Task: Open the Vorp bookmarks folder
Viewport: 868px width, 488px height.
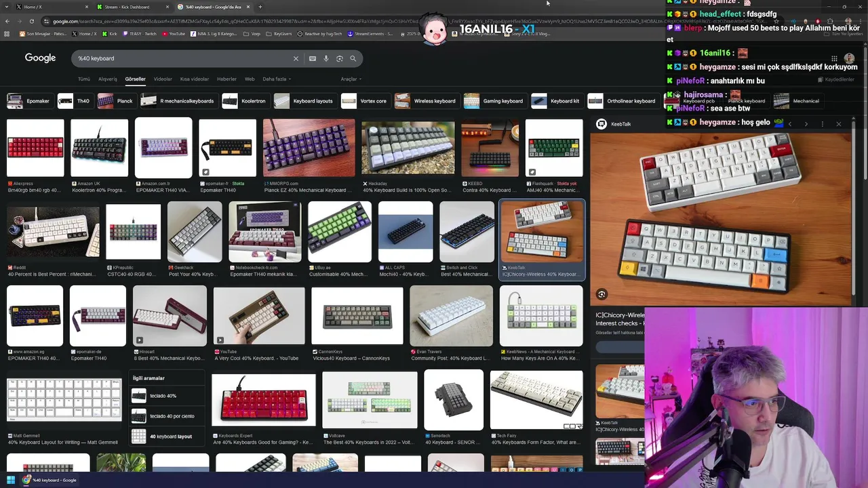Action: 253,33
